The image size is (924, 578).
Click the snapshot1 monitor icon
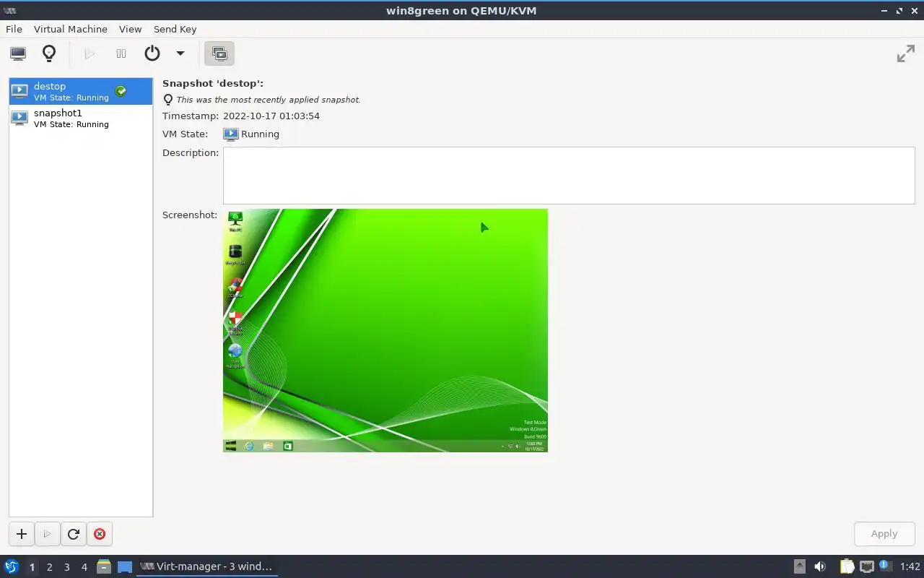coord(20,118)
